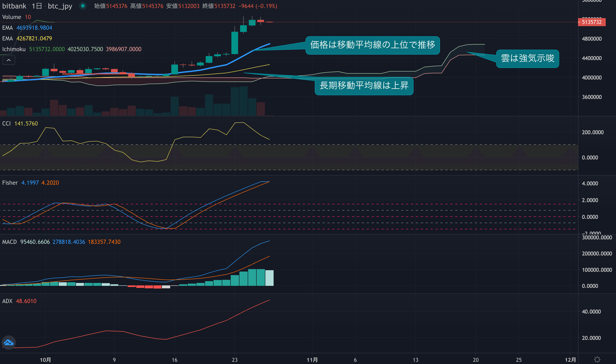Select the blue EMA 4693918.9804 legend
Viewport: 616px width, 364px height.
click(27, 28)
